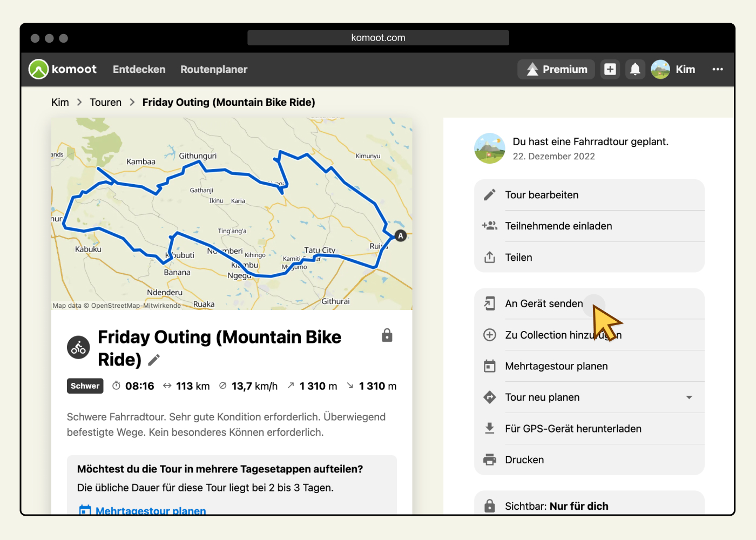Click the Tour bearbeiten pencil icon
The width and height of the screenshot is (756, 540).
point(489,195)
